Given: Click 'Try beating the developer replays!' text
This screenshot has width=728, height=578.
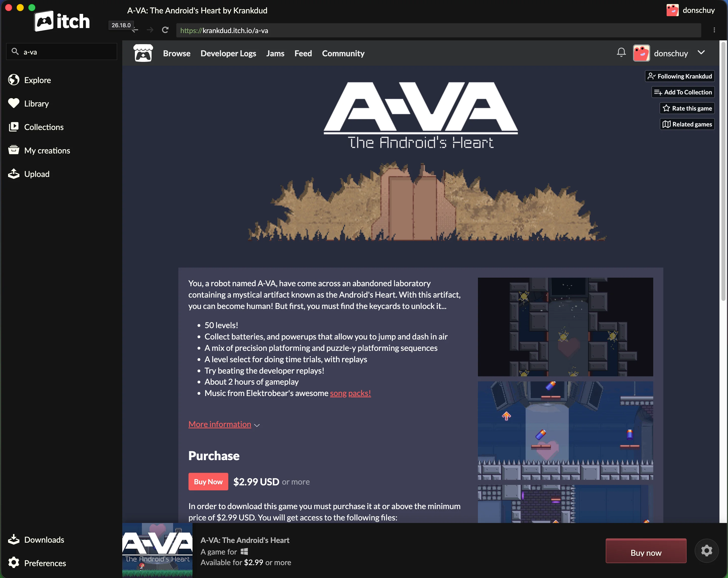Looking at the screenshot, I should tap(264, 371).
